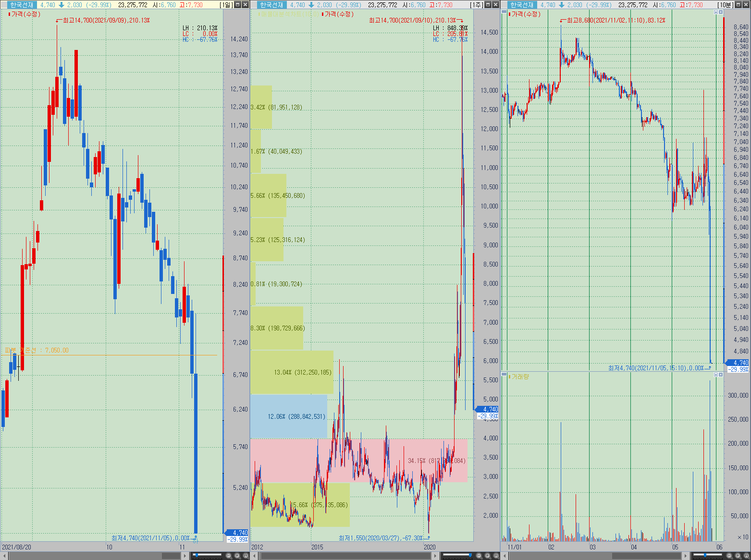
Task: Click 최저1,550(2020/03/27) low label in weekly chart
Action: [382, 538]
